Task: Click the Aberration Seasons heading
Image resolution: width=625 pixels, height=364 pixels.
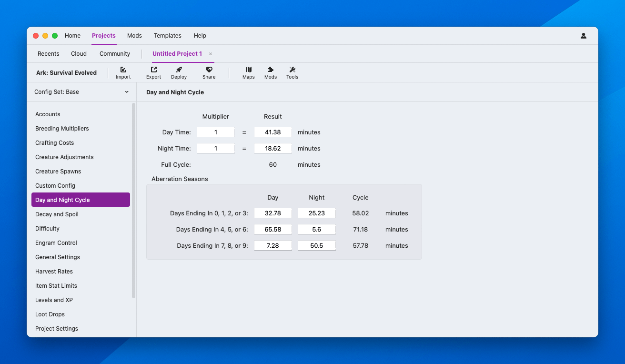Action: pyautogui.click(x=180, y=179)
